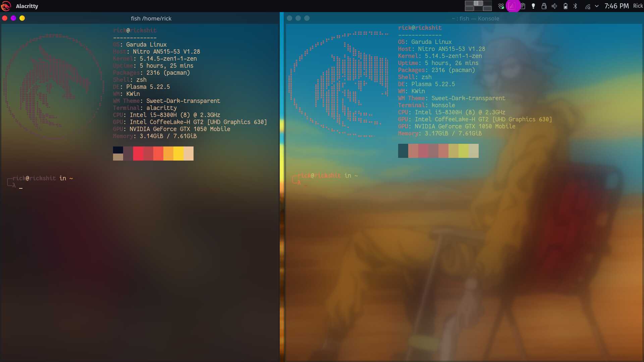Viewport: 644px width, 362px height.
Task: Click 'NVIDIA GeForce GTX 1050 Mobile' in Alacritty
Action: 180,129
